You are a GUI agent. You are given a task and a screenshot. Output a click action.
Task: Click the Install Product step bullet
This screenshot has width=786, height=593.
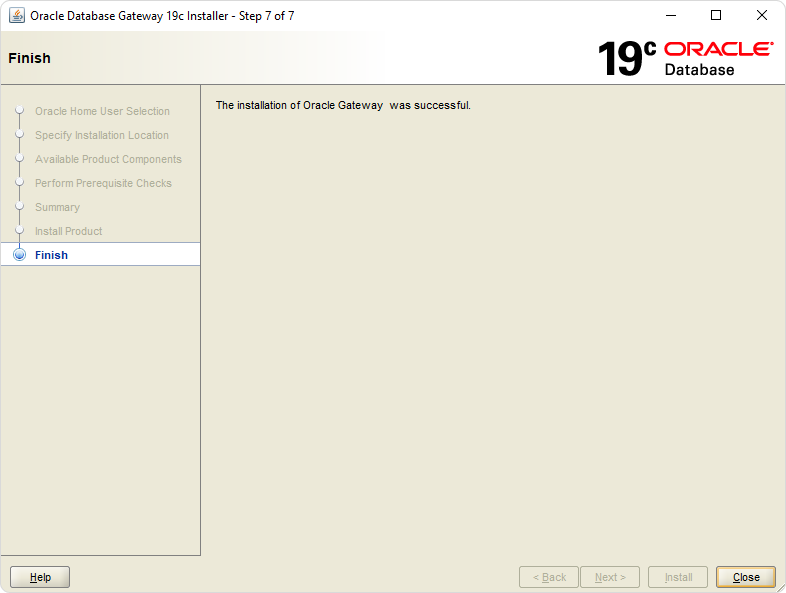[x=20, y=230]
